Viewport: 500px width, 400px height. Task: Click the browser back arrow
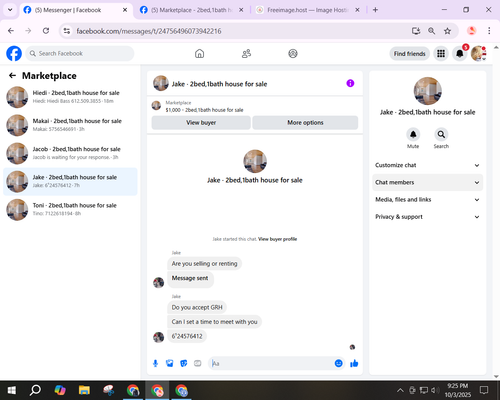point(11,31)
